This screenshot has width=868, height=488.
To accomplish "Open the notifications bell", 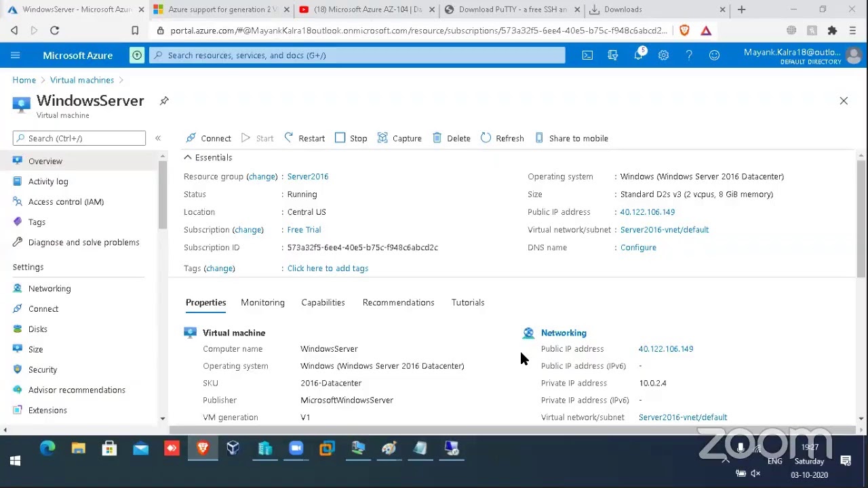I will click(638, 55).
